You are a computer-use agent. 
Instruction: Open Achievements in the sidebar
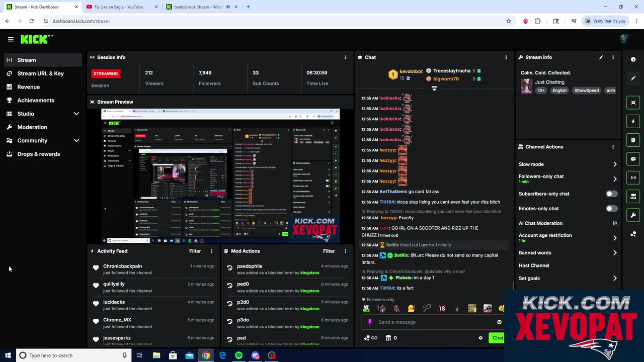[x=42, y=100]
